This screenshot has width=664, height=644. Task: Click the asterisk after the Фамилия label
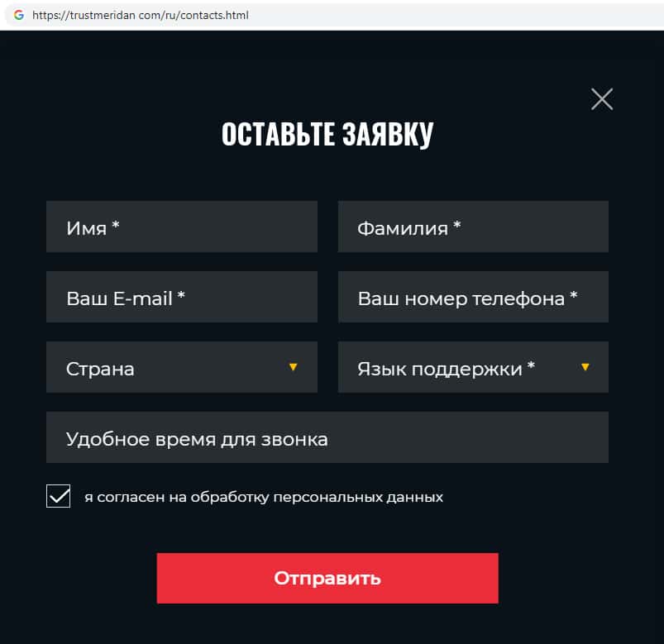pos(456,226)
